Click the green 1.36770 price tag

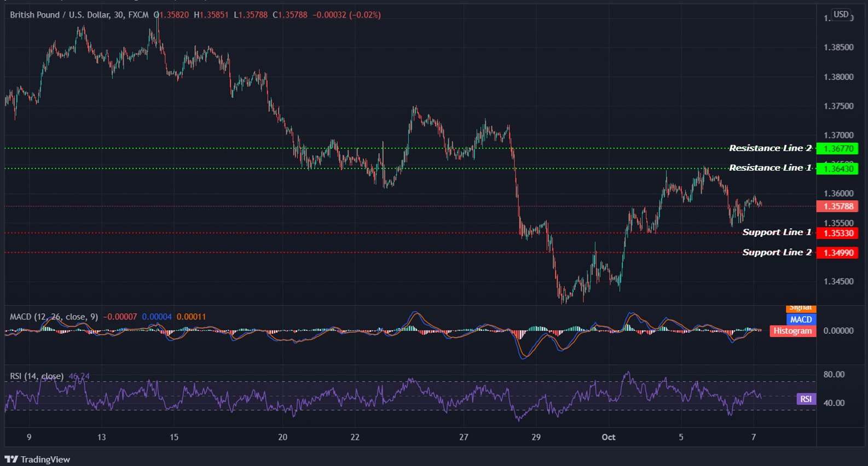coord(837,148)
